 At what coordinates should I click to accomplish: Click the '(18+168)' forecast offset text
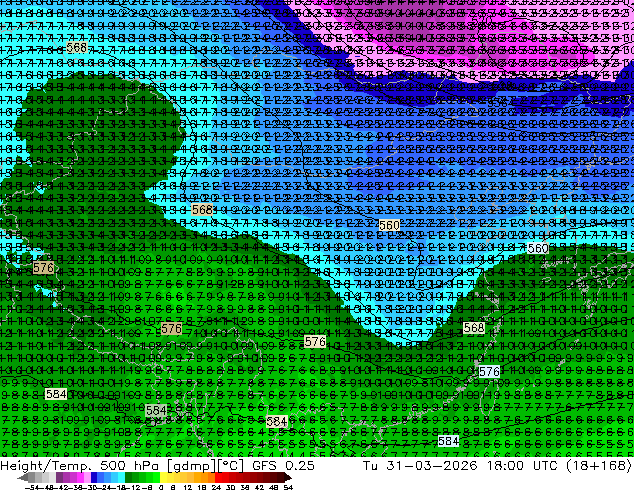(x=599, y=466)
